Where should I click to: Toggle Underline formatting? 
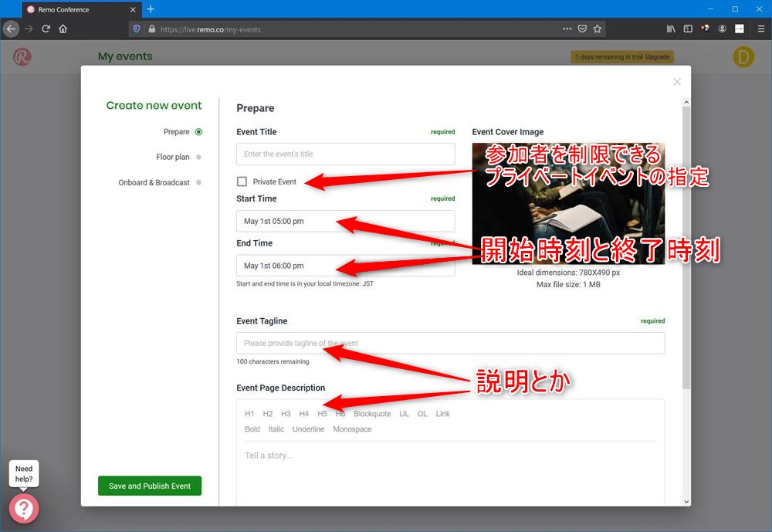coord(308,429)
